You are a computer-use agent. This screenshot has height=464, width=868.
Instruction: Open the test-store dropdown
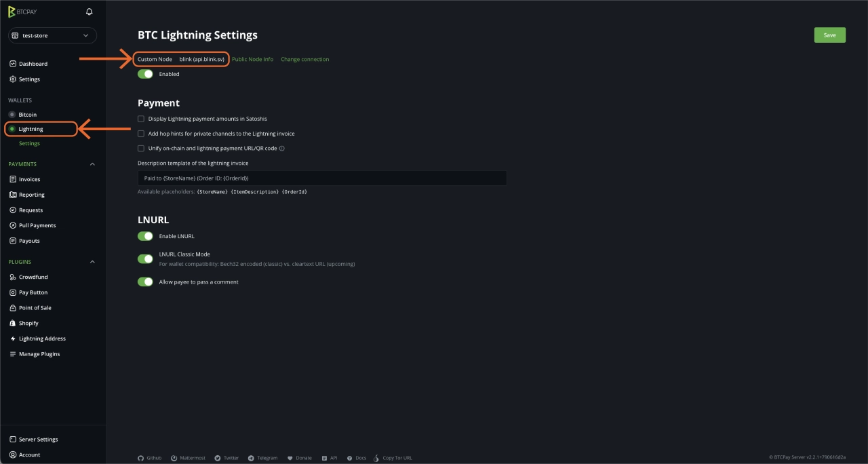[52, 35]
